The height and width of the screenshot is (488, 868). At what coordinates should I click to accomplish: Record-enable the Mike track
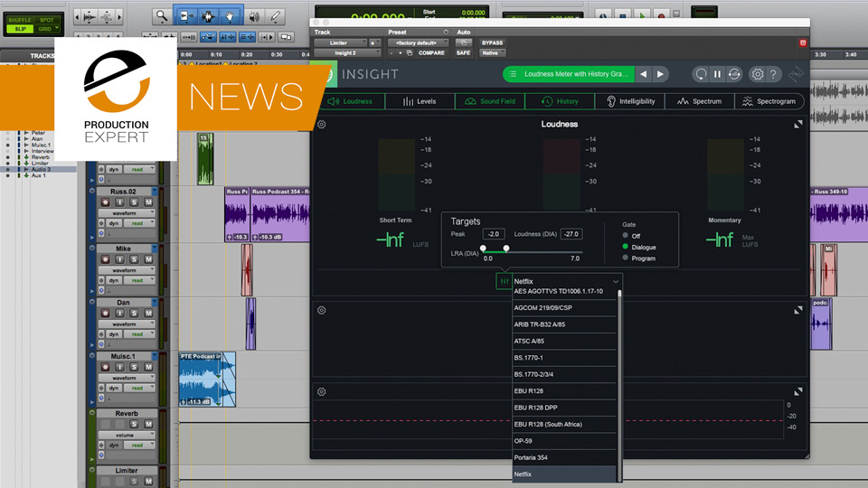tap(105, 259)
